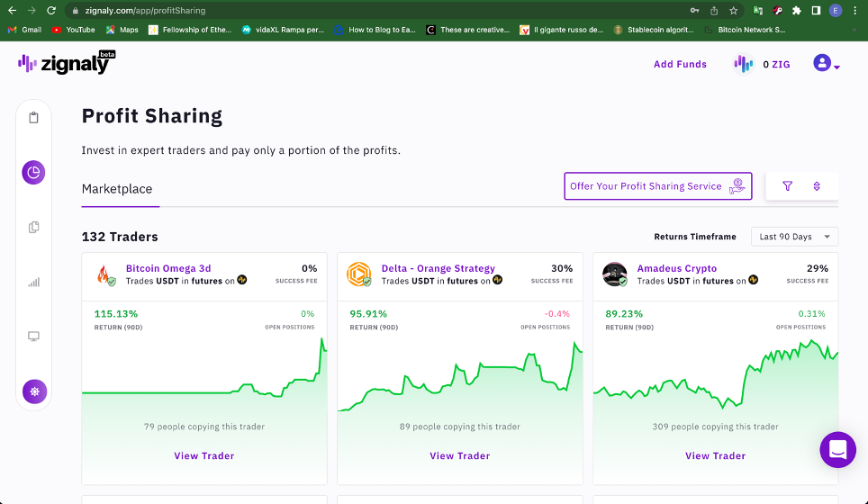The image size is (868, 504).
Task: Open Gmail bookmark
Action: (25, 30)
